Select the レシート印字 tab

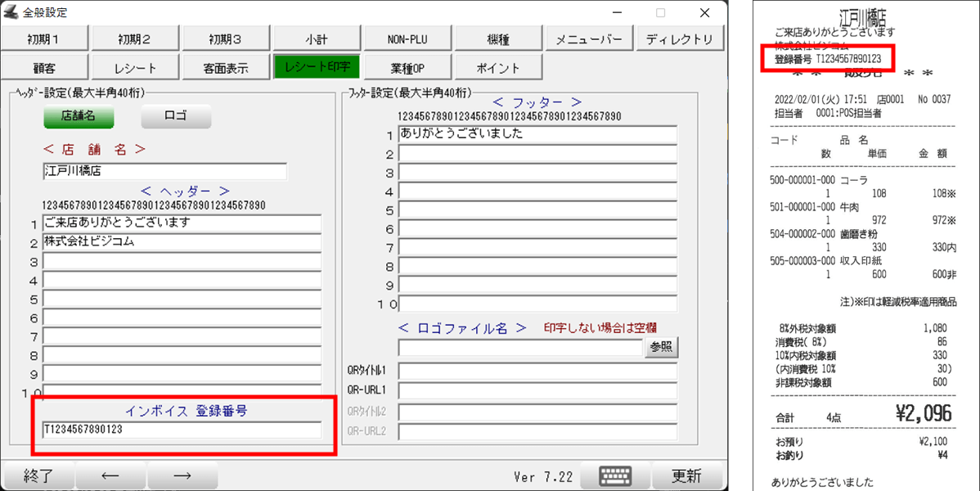click(317, 68)
